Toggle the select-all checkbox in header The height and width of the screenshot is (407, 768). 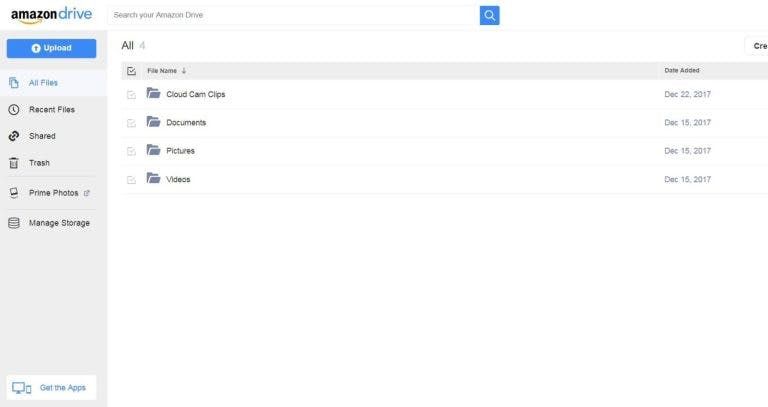coord(131,71)
